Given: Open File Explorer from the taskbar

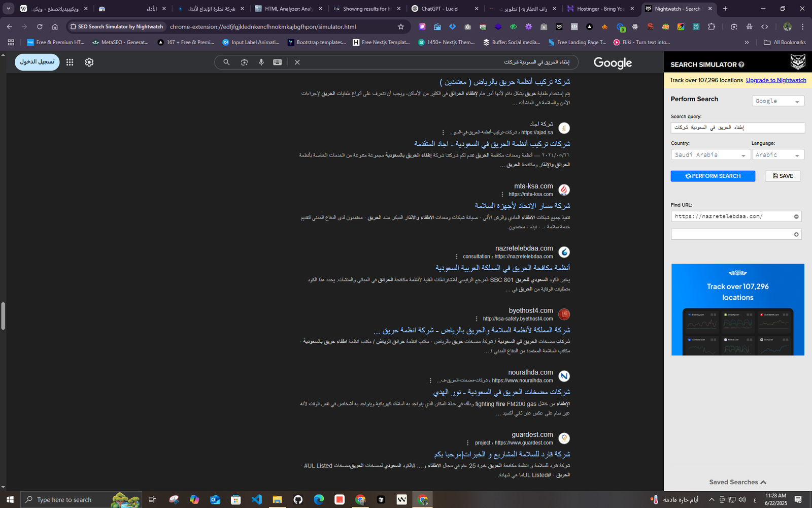Looking at the screenshot, I should coord(277,499).
